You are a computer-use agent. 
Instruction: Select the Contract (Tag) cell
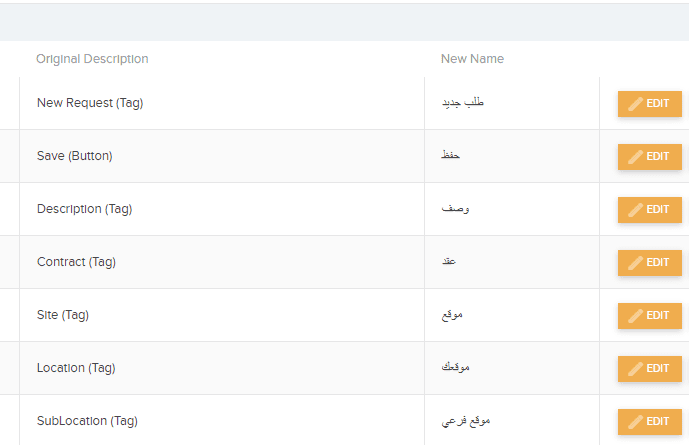click(x=222, y=262)
